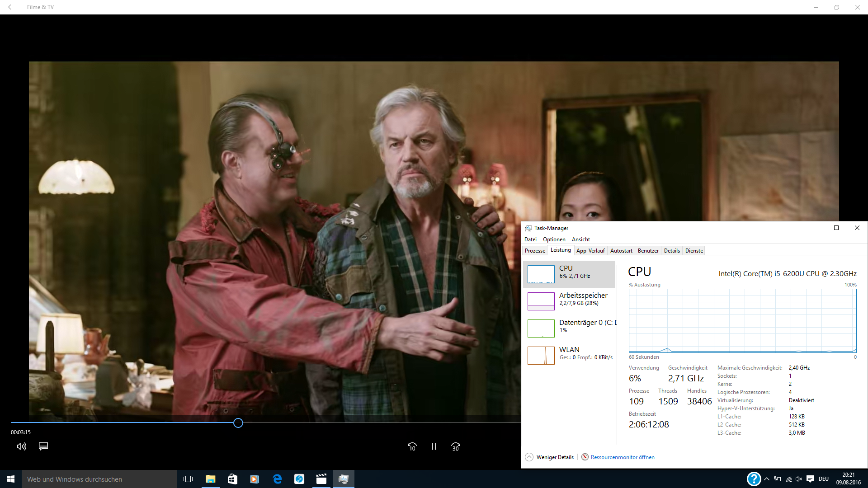Open the Optionen menu
868x488 pixels.
coord(554,239)
